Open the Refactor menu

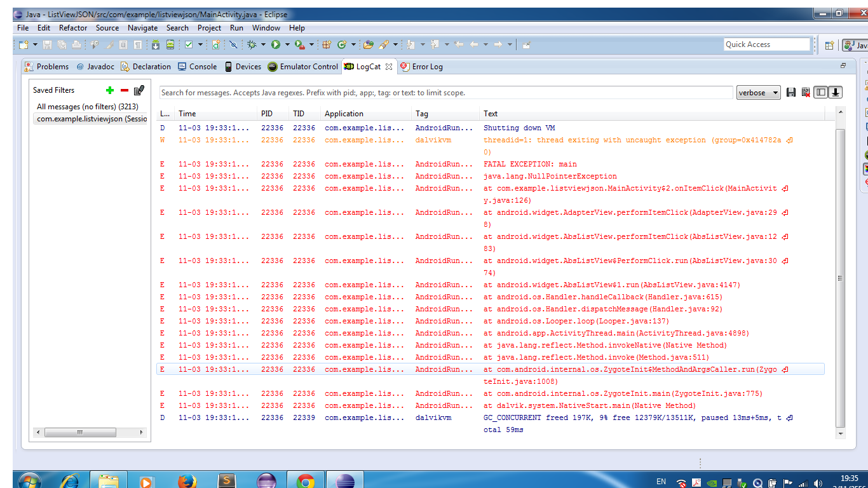tap(73, 28)
